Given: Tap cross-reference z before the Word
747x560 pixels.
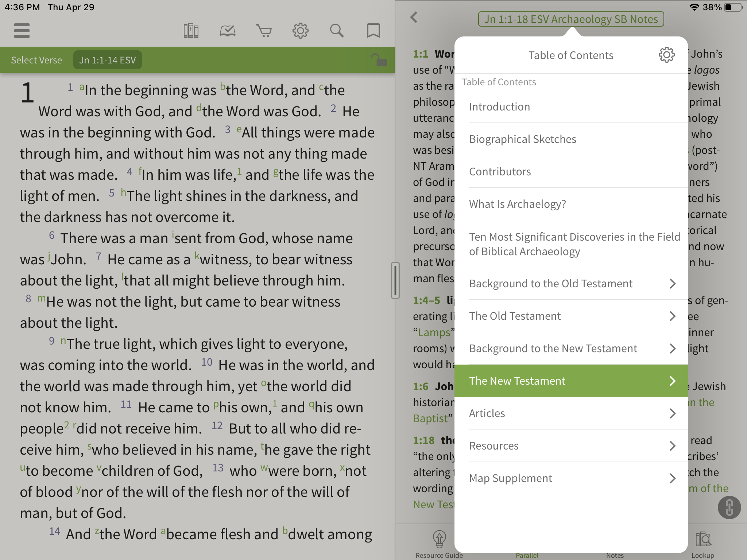Looking at the screenshot, I should click(x=97, y=531).
